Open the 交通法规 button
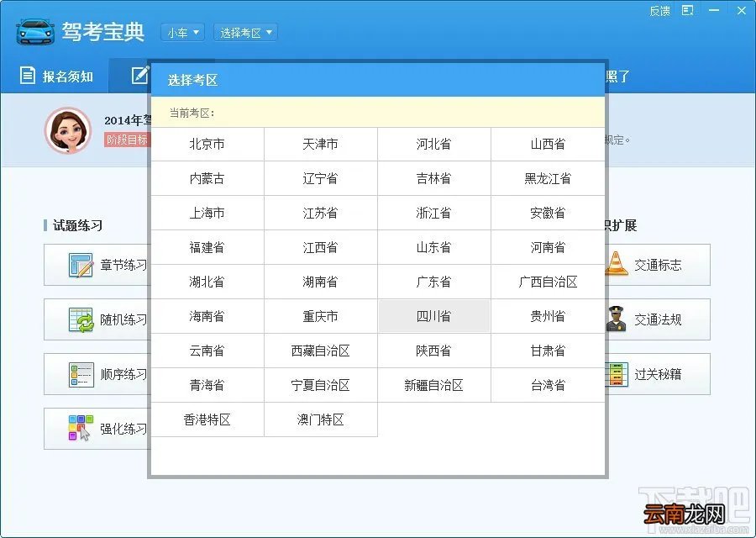This screenshot has height=538, width=756. (x=657, y=319)
